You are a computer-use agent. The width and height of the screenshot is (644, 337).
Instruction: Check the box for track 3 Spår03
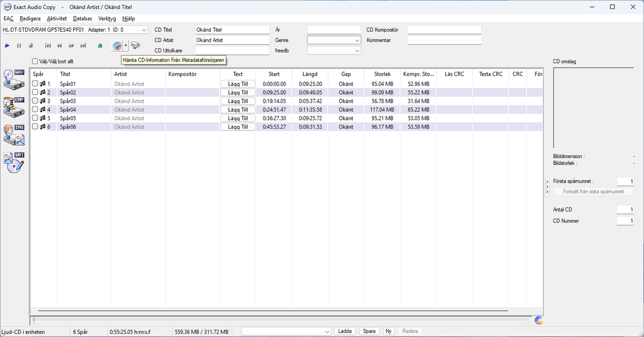(35, 101)
